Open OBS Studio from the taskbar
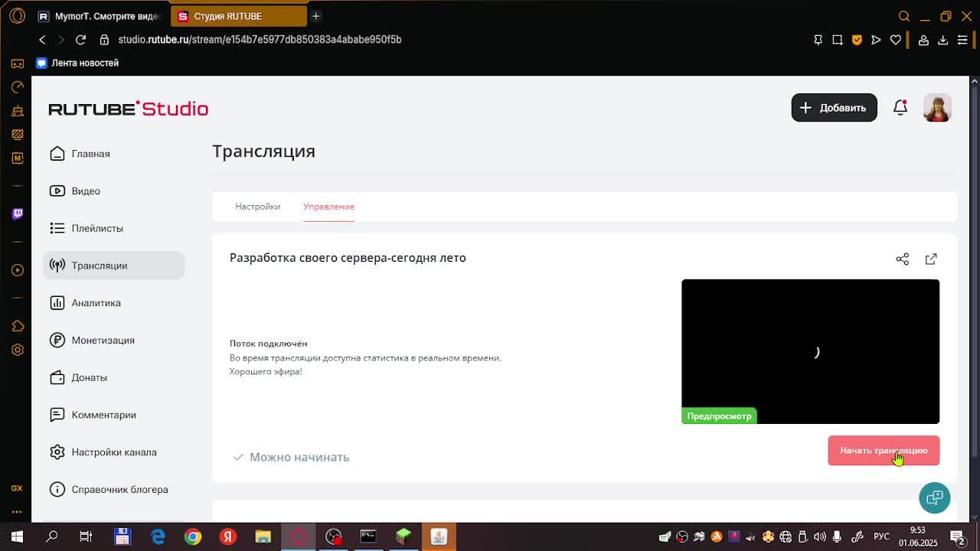The image size is (980, 551). pyautogui.click(x=333, y=536)
